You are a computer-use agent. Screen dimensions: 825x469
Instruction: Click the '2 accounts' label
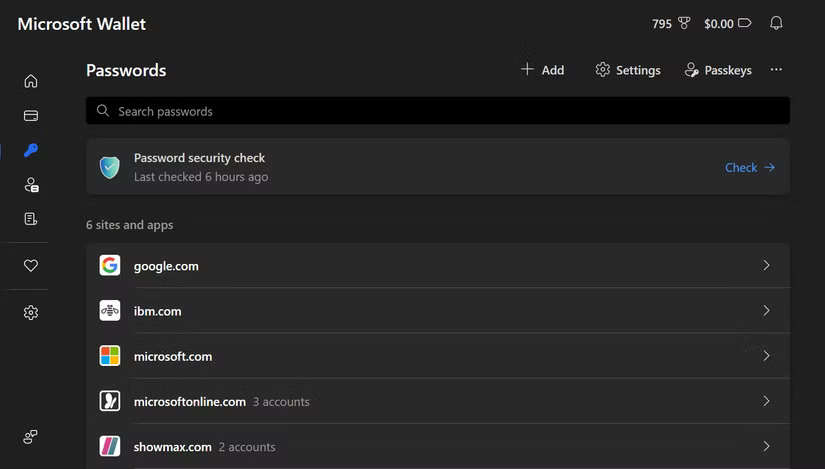tap(247, 447)
